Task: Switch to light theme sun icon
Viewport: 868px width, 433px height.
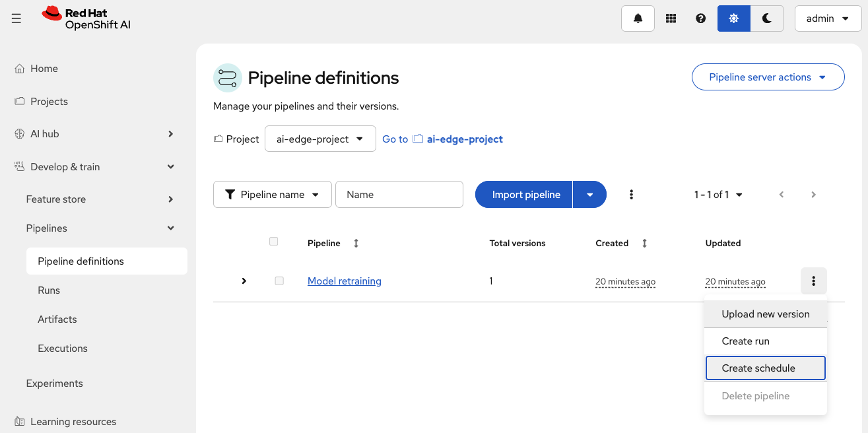Action: [x=733, y=18]
